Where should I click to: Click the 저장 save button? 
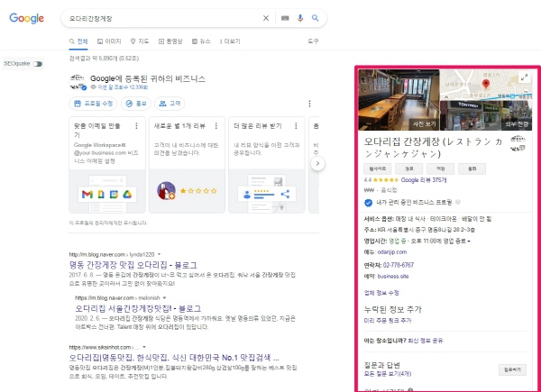click(440, 169)
